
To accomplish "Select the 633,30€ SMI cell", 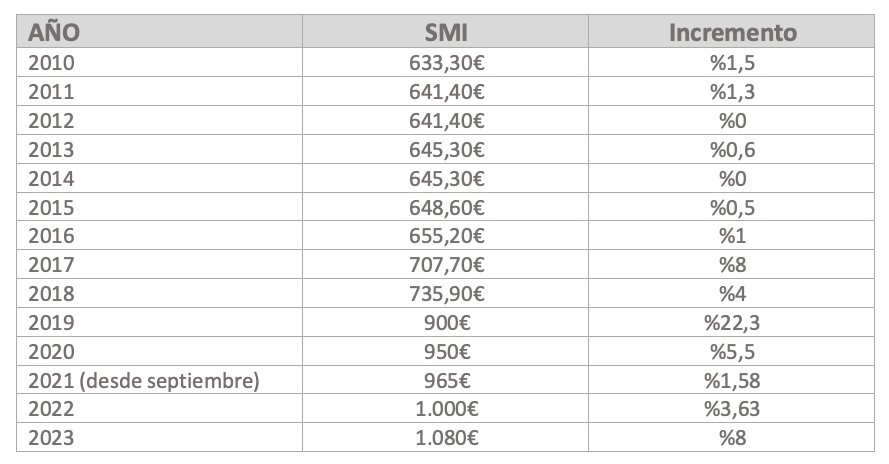I will tap(446, 62).
